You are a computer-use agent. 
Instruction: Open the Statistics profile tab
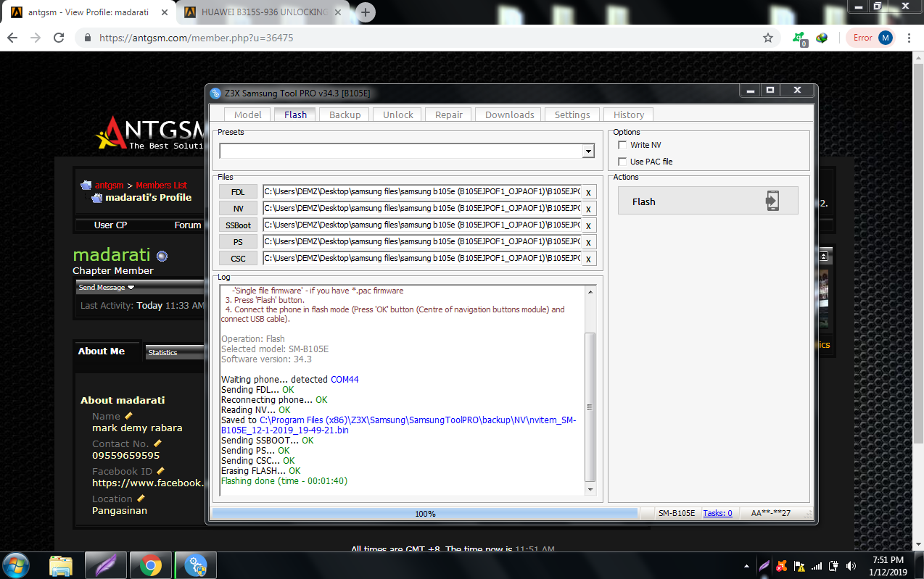point(175,352)
